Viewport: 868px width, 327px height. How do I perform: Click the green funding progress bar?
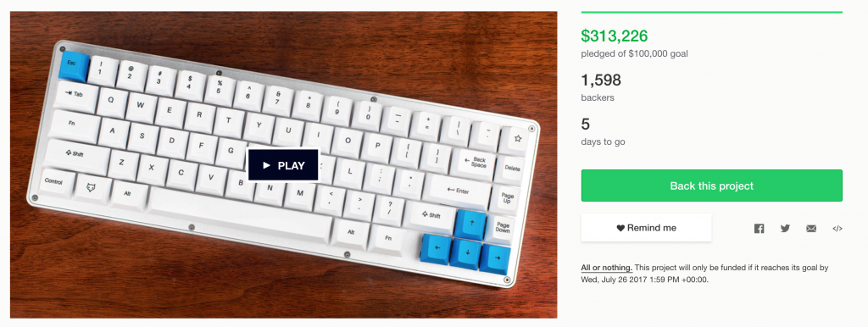pos(711,12)
